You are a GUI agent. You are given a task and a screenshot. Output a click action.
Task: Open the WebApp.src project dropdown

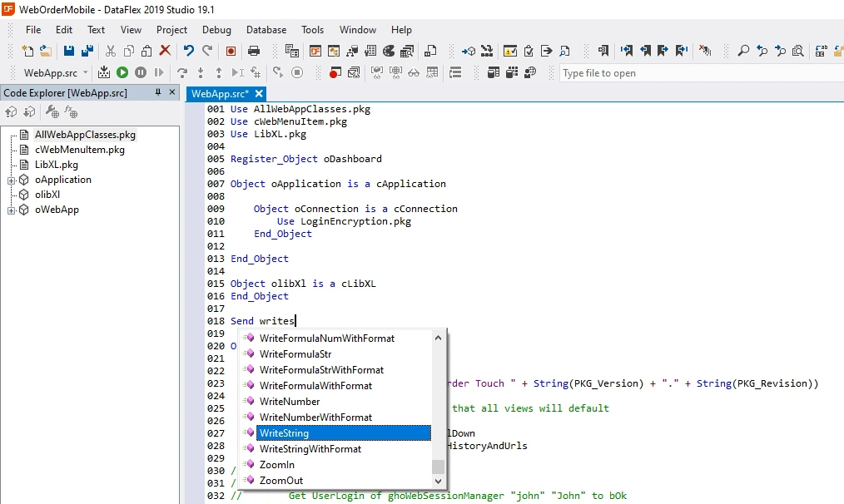pyautogui.click(x=85, y=73)
